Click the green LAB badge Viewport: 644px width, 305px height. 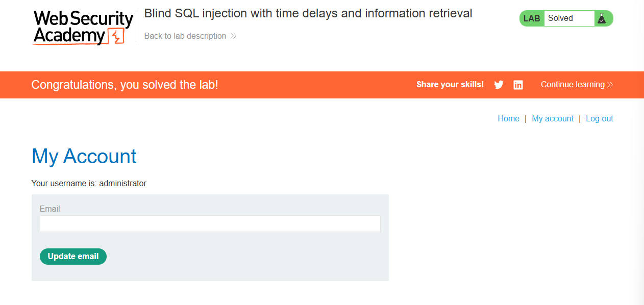(532, 18)
